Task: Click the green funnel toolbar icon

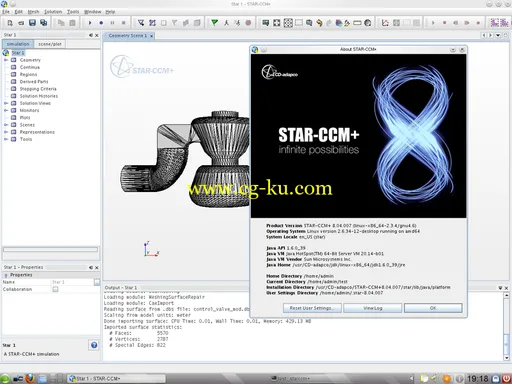Action: click(214, 23)
